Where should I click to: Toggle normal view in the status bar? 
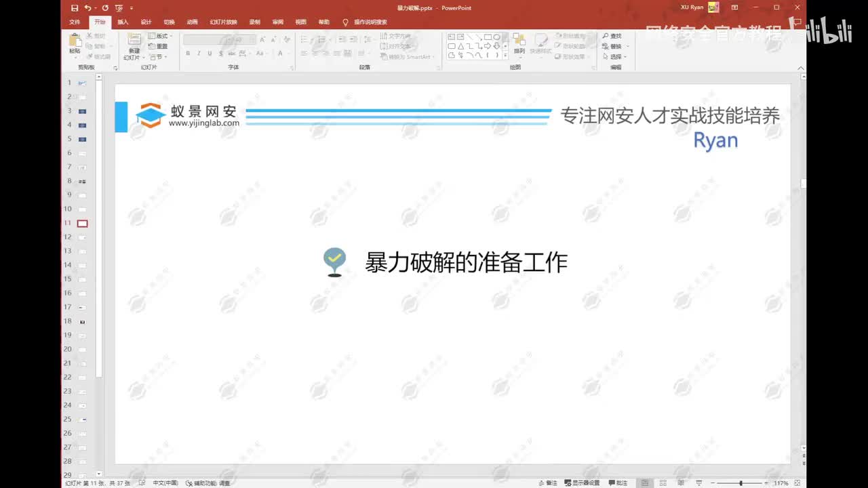point(645,483)
